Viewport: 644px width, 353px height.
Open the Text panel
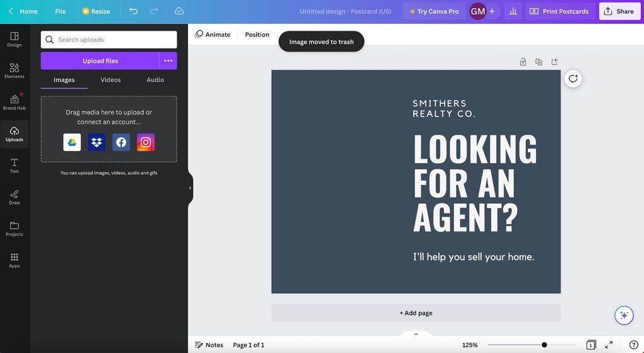tap(14, 165)
